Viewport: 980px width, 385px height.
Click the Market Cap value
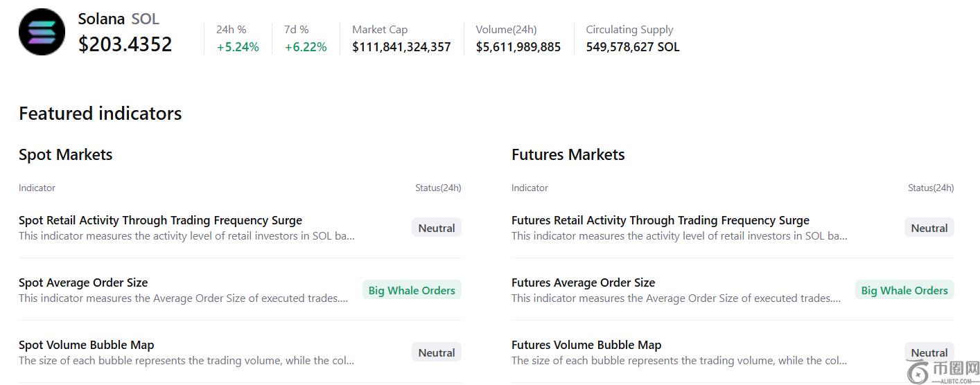pyautogui.click(x=401, y=47)
